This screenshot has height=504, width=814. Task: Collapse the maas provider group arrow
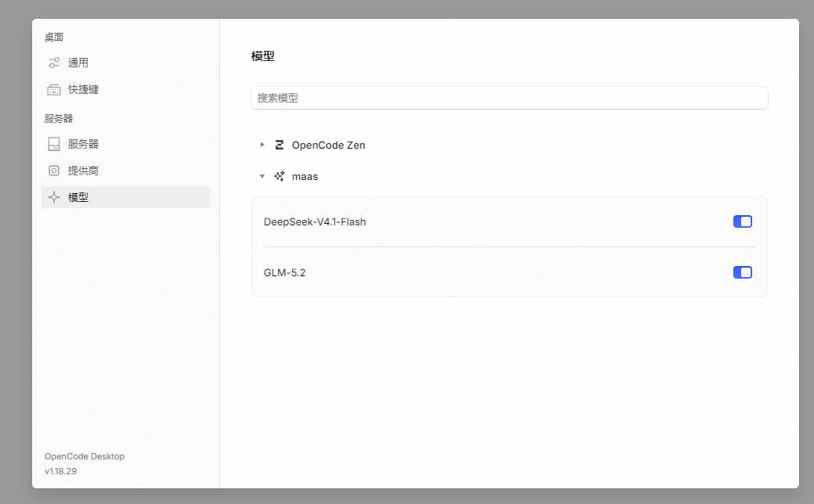tap(262, 176)
